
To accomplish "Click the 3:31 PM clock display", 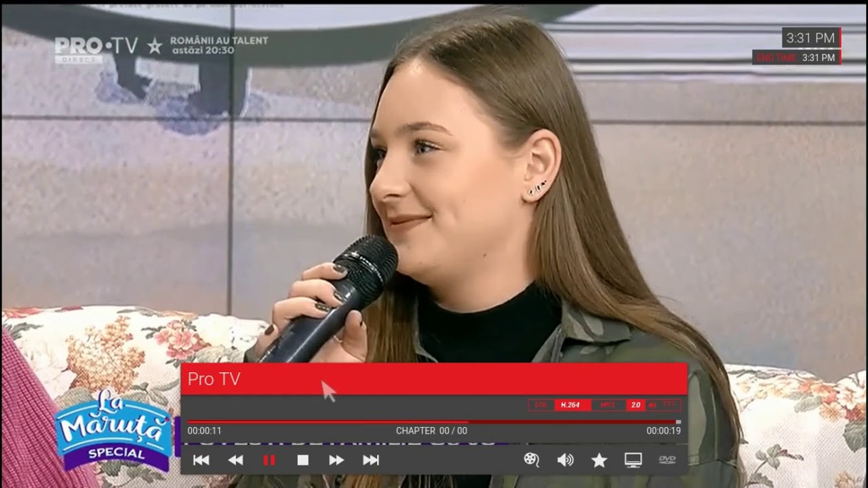I will point(811,38).
